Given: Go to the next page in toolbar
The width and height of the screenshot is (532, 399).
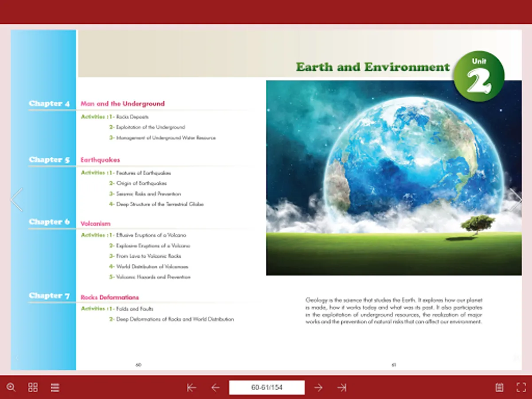Looking at the screenshot, I should click(x=318, y=387).
